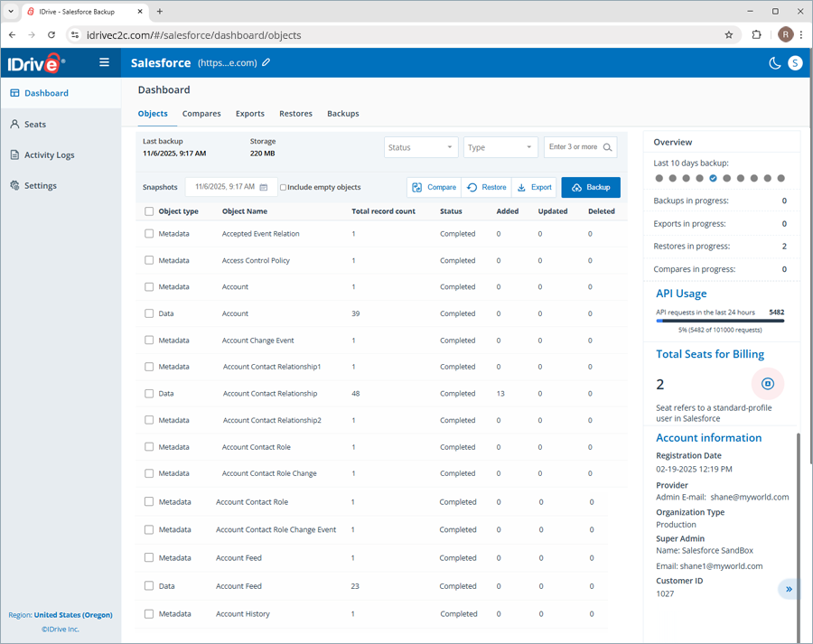Open Dashboard in the sidebar

pos(61,93)
